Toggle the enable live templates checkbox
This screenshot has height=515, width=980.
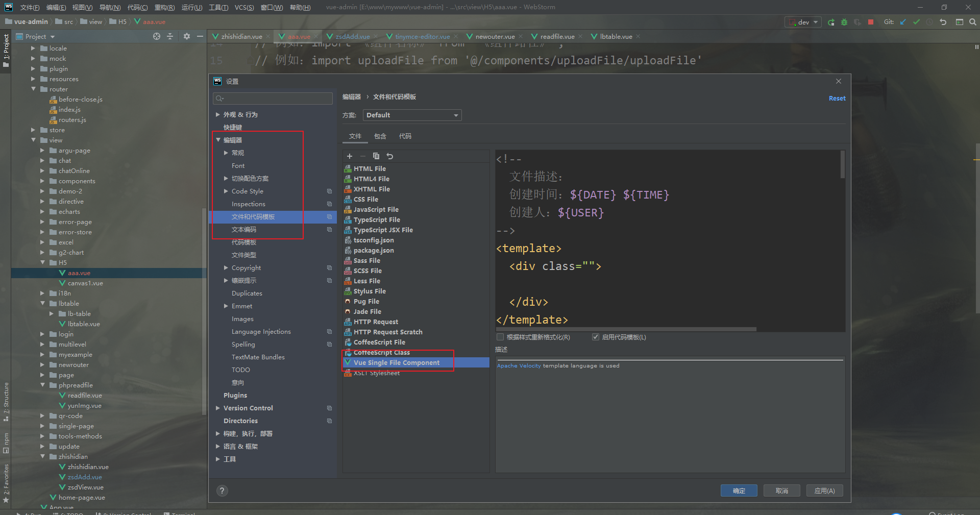point(596,337)
